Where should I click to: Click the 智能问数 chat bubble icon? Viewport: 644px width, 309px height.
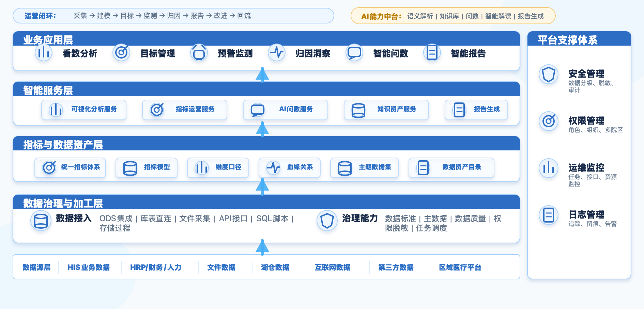(x=354, y=52)
